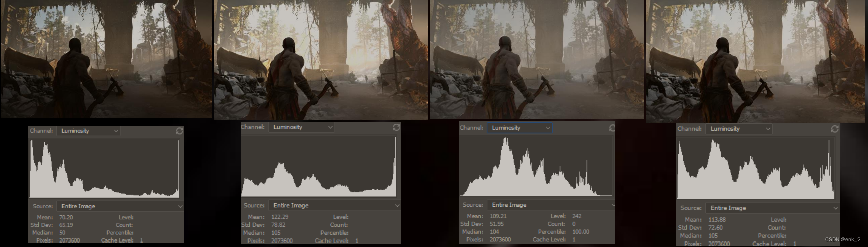Refresh the histogram with mean 109.21
The image size is (868, 247).
pyautogui.click(x=612, y=128)
